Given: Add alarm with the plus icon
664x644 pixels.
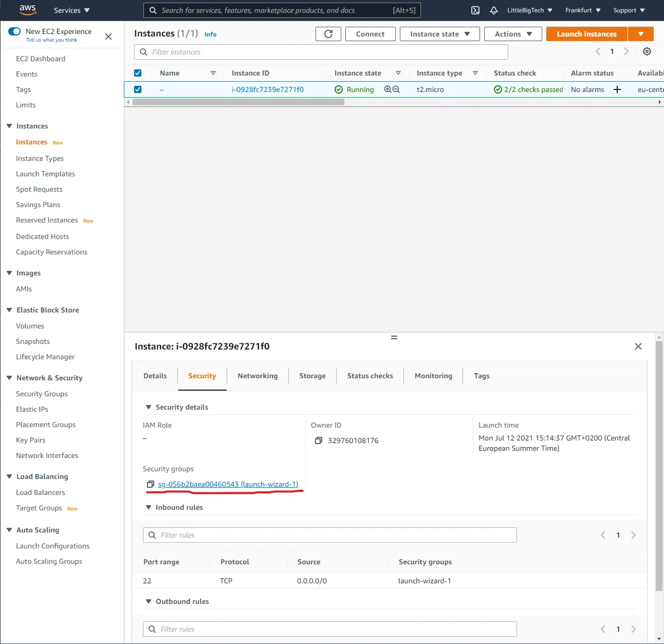Looking at the screenshot, I should pyautogui.click(x=617, y=89).
